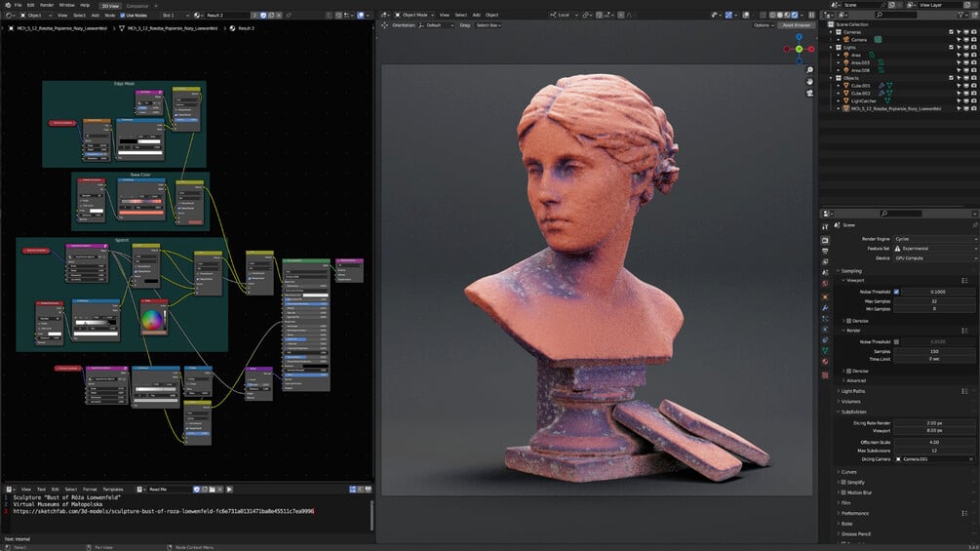This screenshot has width=980, height=551.
Task: Enable Render Noise Threshold checkbox
Action: (x=896, y=341)
